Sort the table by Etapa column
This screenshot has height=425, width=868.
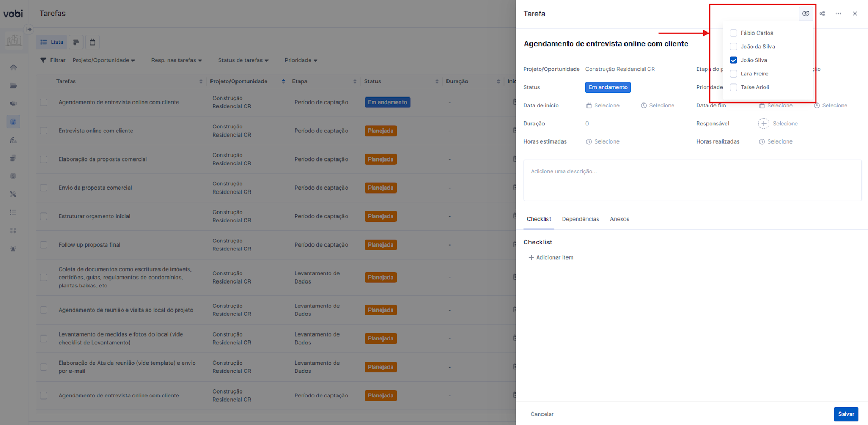[x=355, y=81]
